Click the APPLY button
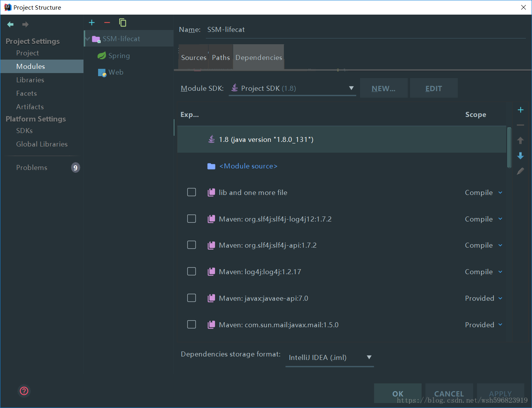 pos(500,393)
